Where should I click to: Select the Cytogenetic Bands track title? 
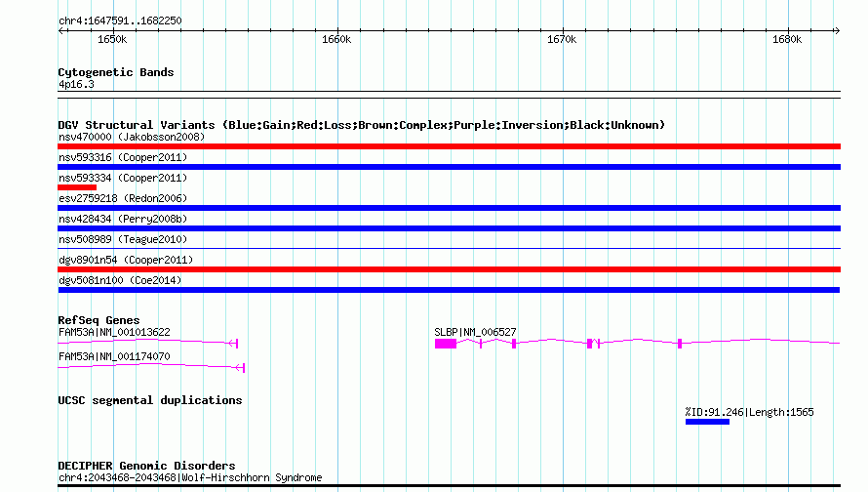pyautogui.click(x=116, y=72)
